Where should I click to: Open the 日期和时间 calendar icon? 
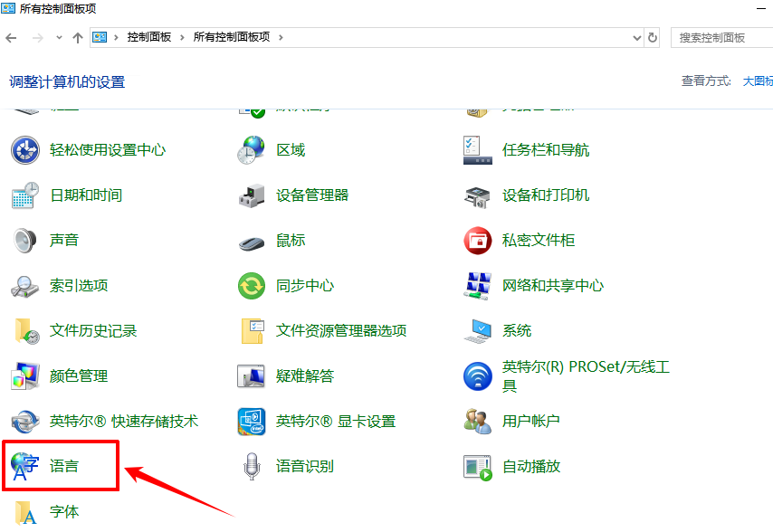(25, 195)
